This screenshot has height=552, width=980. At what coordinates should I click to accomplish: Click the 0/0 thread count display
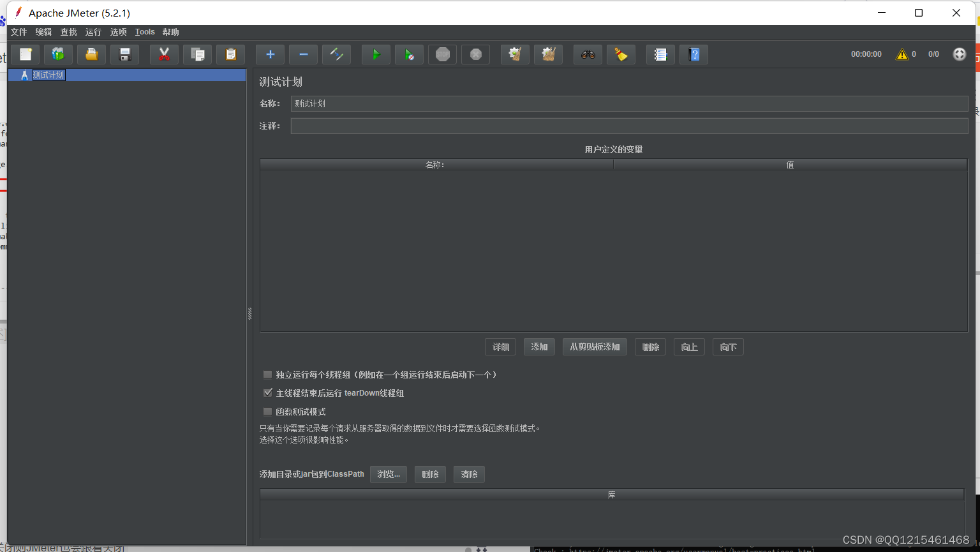click(x=933, y=54)
